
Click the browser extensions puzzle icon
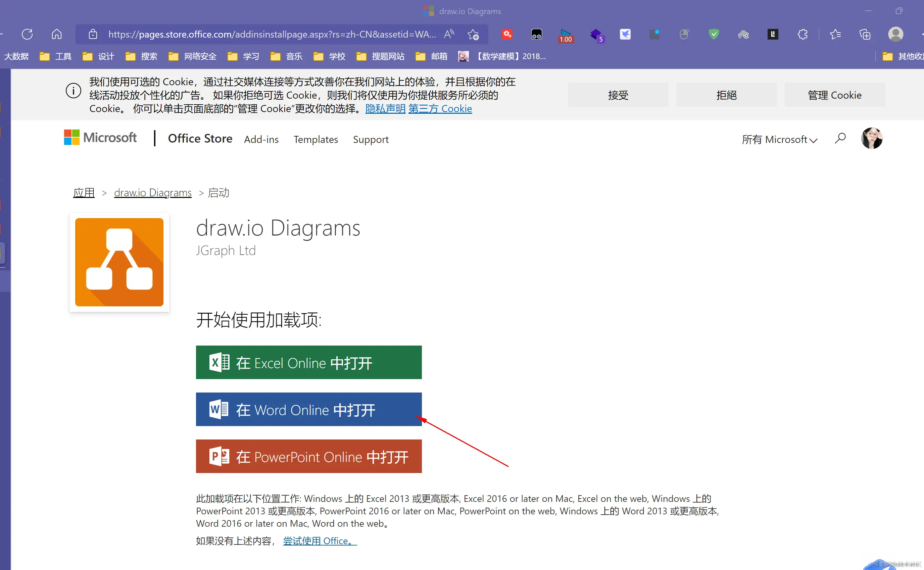[803, 34]
